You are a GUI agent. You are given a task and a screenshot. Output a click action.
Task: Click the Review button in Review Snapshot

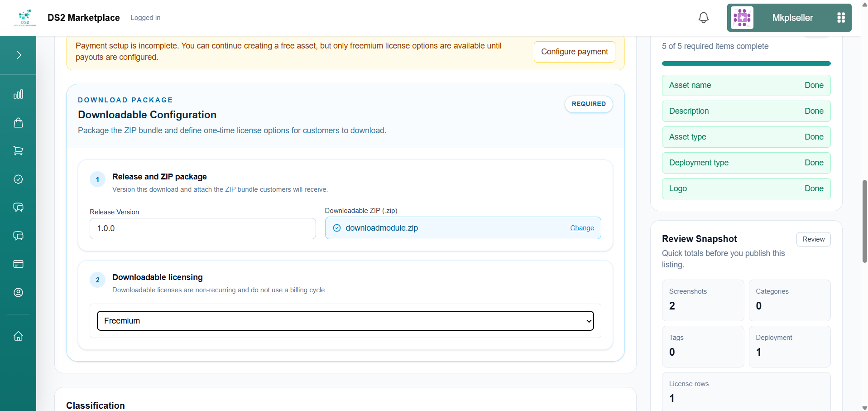point(813,239)
